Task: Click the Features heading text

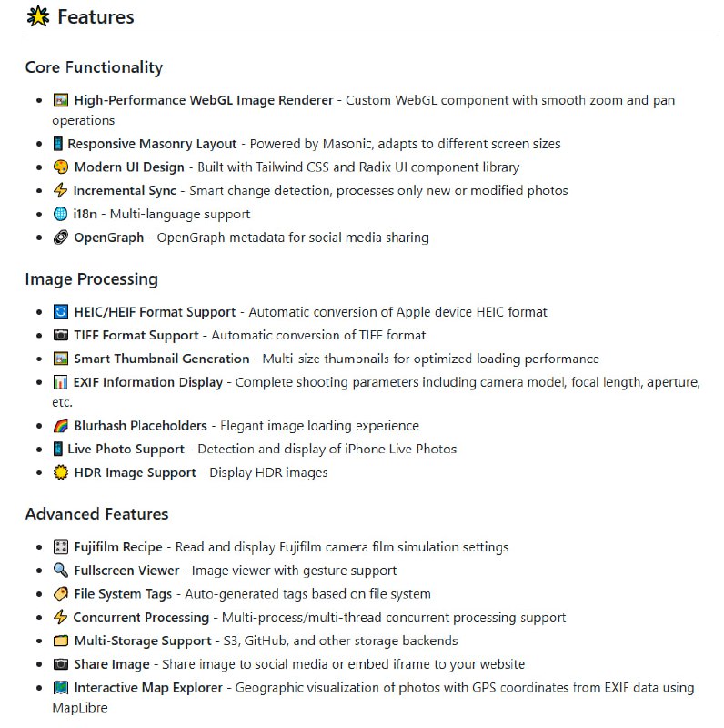Action: [96, 17]
